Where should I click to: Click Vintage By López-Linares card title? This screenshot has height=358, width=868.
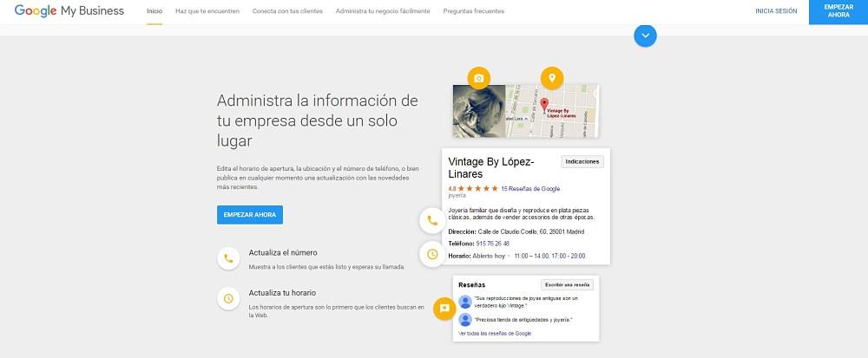(x=491, y=168)
